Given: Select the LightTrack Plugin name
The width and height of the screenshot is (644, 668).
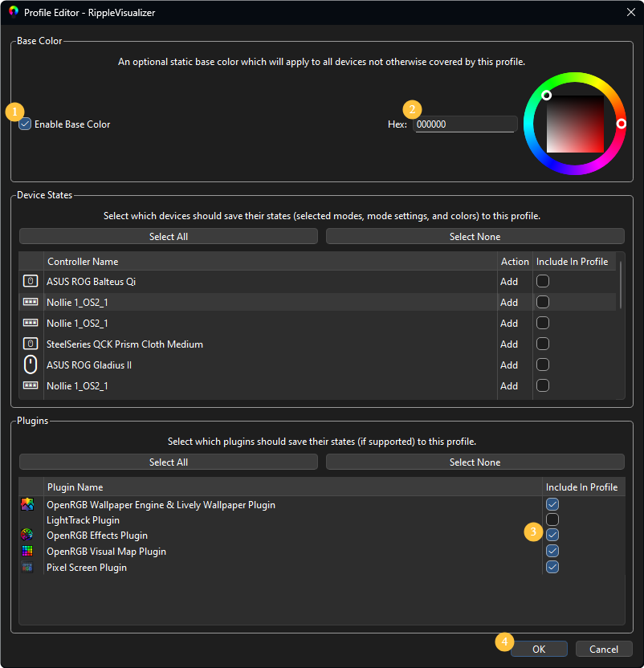Looking at the screenshot, I should (x=84, y=520).
